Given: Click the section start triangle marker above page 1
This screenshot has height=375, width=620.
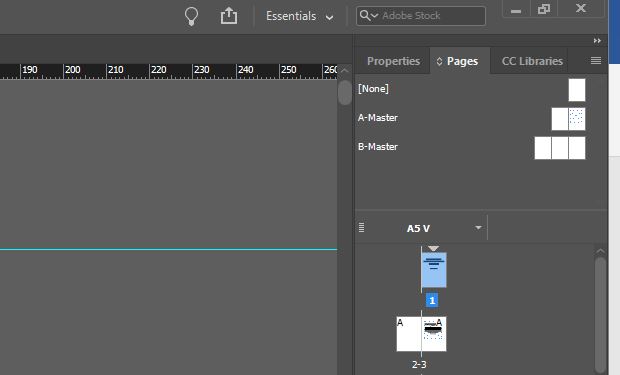Looking at the screenshot, I should (x=433, y=248).
